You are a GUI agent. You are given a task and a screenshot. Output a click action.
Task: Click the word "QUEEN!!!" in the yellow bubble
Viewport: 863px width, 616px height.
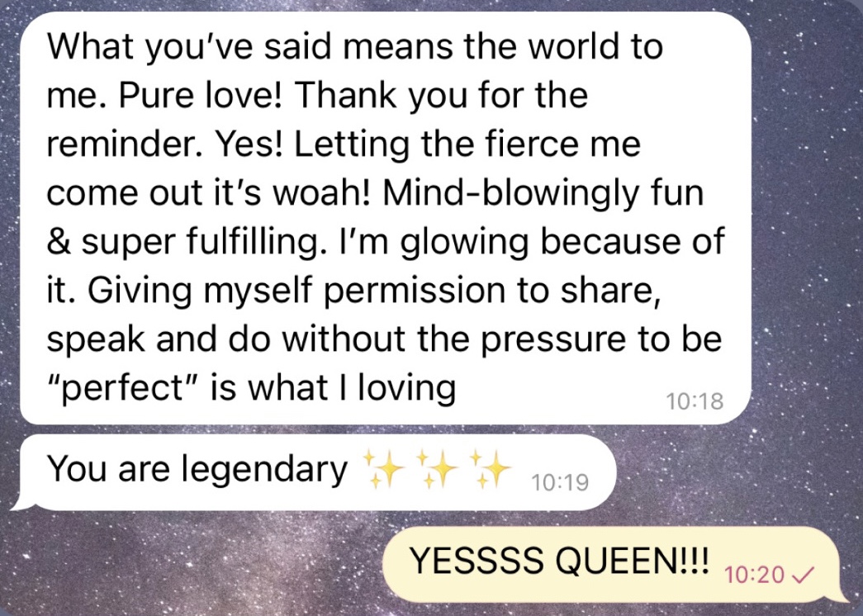pyautogui.click(x=632, y=561)
